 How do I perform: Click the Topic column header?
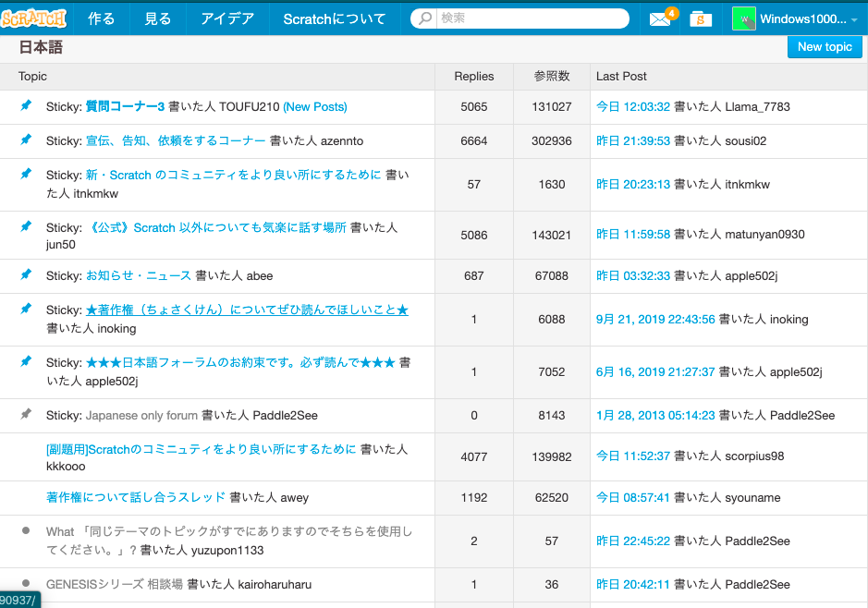[32, 77]
